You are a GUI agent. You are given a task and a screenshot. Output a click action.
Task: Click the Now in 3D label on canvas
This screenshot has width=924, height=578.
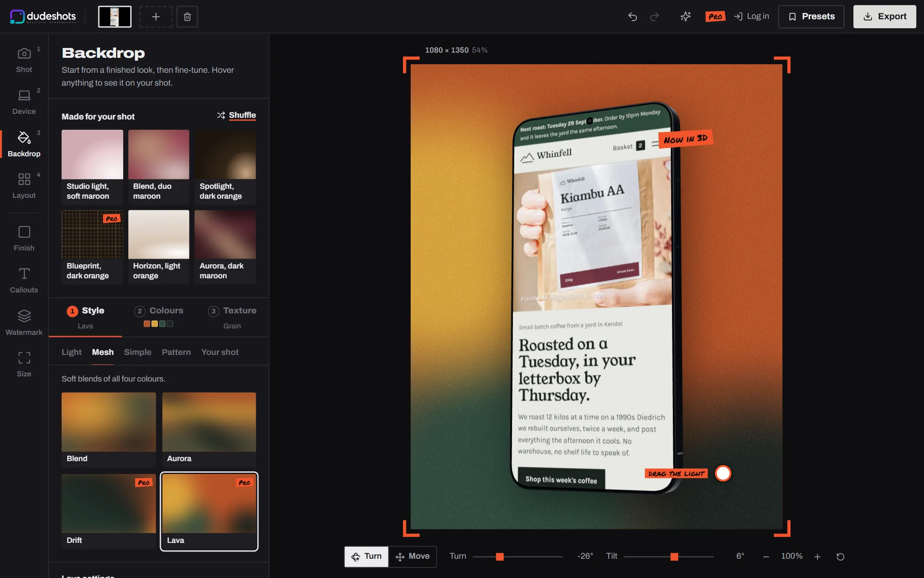(x=686, y=139)
